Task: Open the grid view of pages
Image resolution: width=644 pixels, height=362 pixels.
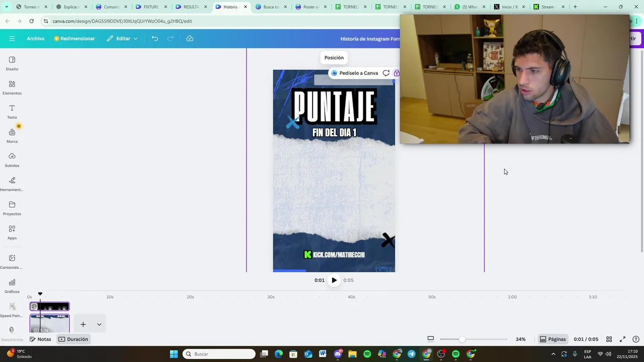Action: click(609, 339)
